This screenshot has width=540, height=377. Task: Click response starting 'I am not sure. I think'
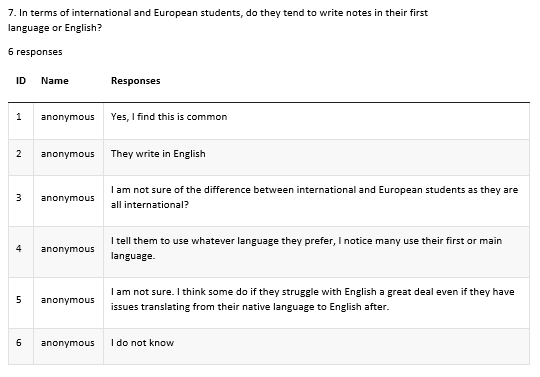pyautogui.click(x=312, y=299)
